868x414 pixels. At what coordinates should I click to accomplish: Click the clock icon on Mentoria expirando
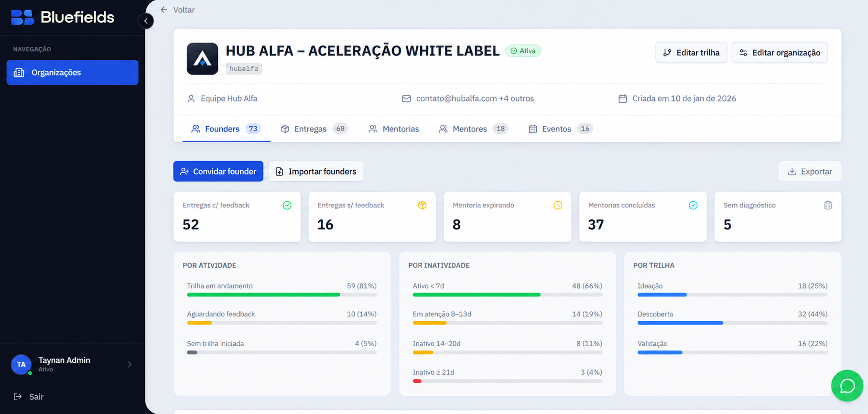coord(558,206)
